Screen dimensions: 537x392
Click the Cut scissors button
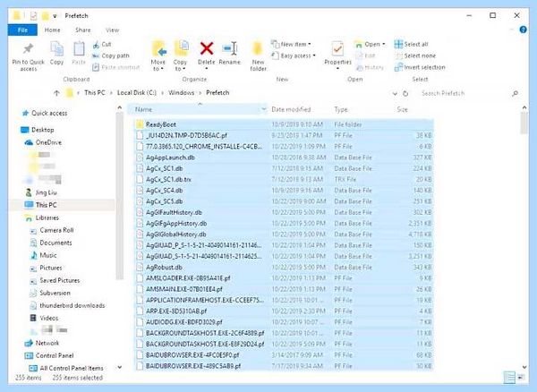click(x=102, y=44)
